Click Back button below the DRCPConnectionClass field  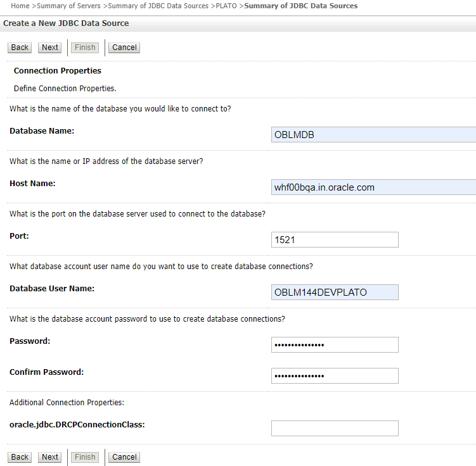point(20,457)
